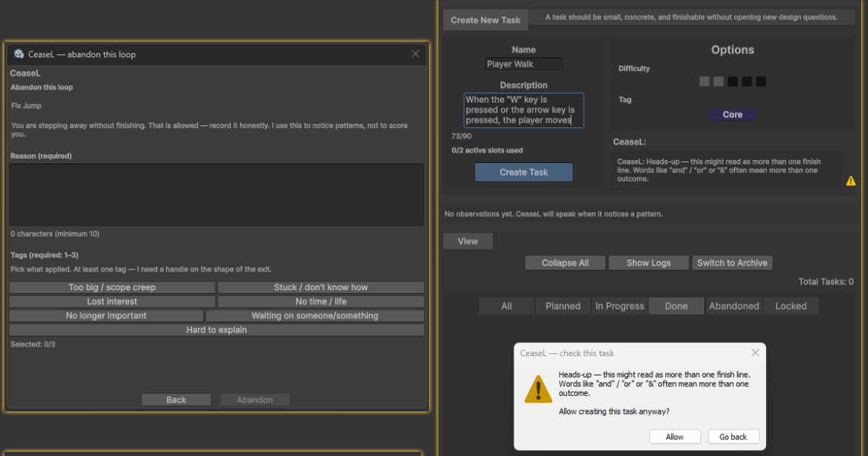Toggle the 'Stuck / don't know how' tag
The height and width of the screenshot is (456, 868).
click(321, 287)
